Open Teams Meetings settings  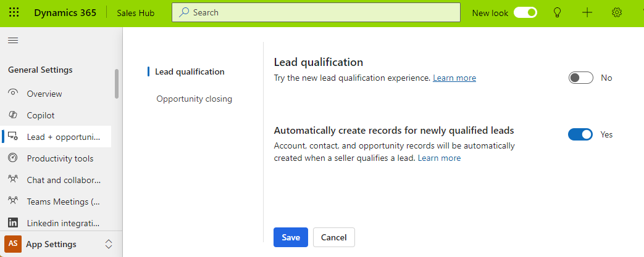[56, 202]
